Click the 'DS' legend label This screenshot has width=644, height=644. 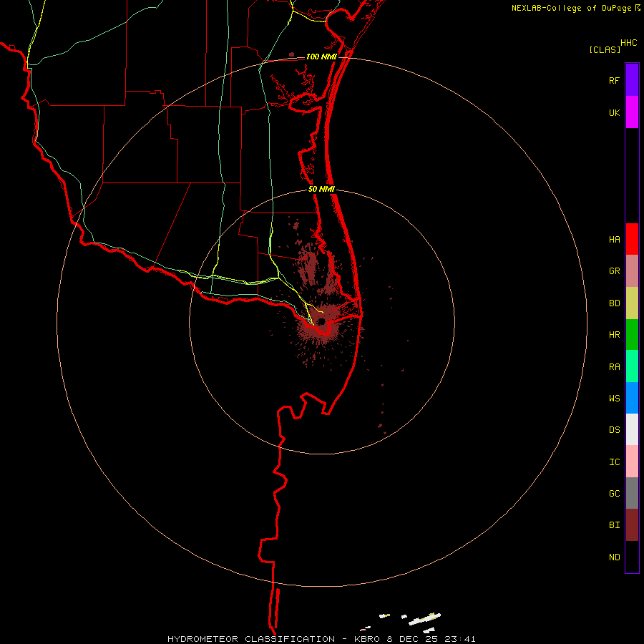coord(614,430)
